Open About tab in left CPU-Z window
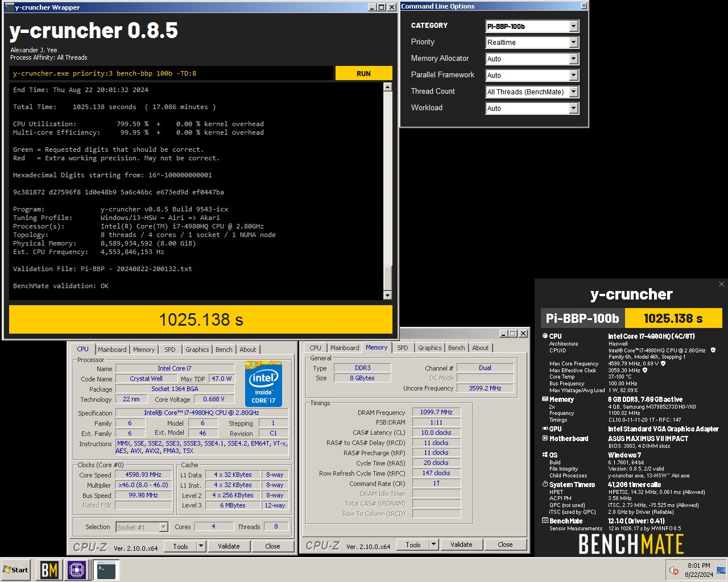 pos(247,350)
